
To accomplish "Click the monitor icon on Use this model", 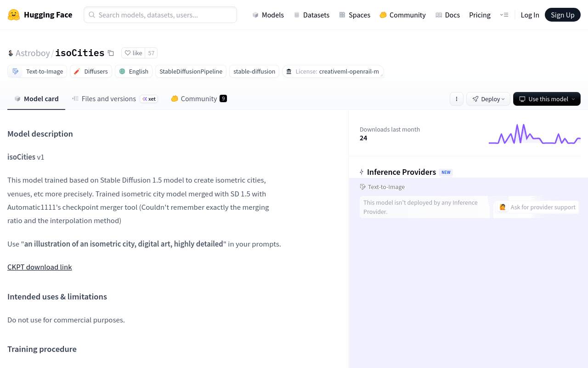I will [x=522, y=99].
